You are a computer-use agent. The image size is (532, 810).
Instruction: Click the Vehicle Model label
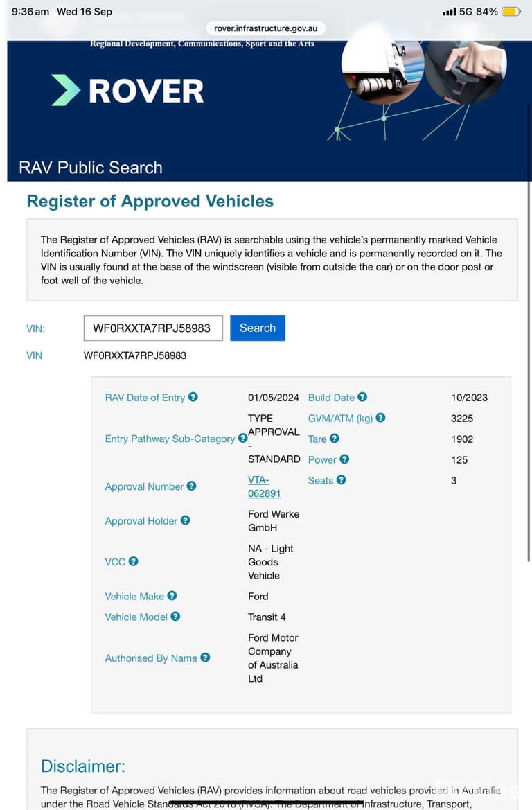pos(136,617)
